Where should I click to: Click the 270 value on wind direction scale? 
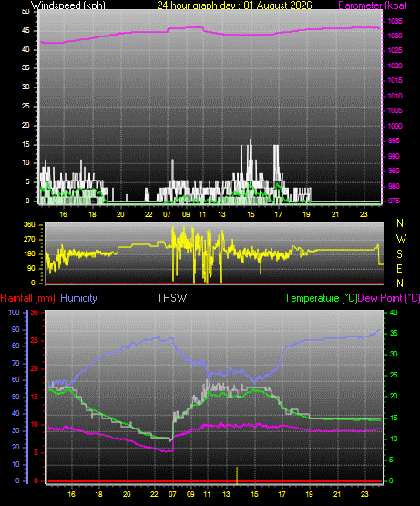click(x=29, y=240)
